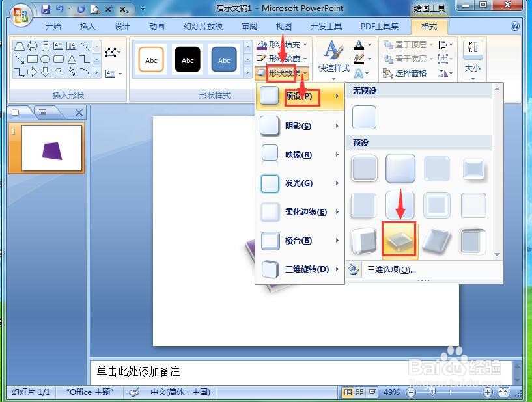Select the no-preset thumbnail under 无预设

364,117
